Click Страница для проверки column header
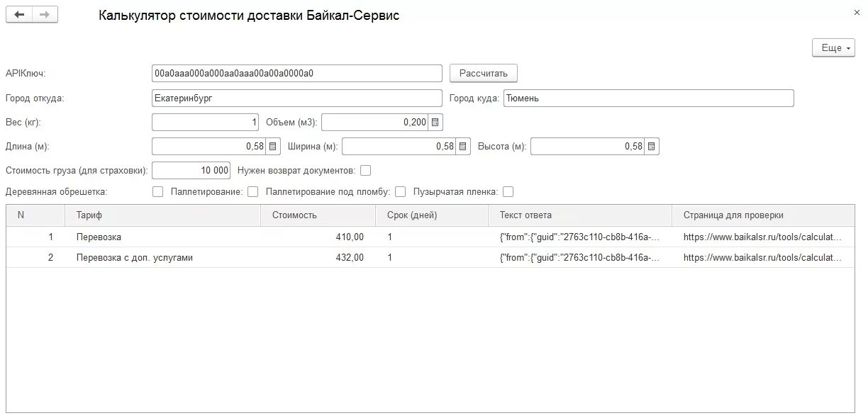Image resolution: width=868 pixels, height=418 pixels. 763,215
